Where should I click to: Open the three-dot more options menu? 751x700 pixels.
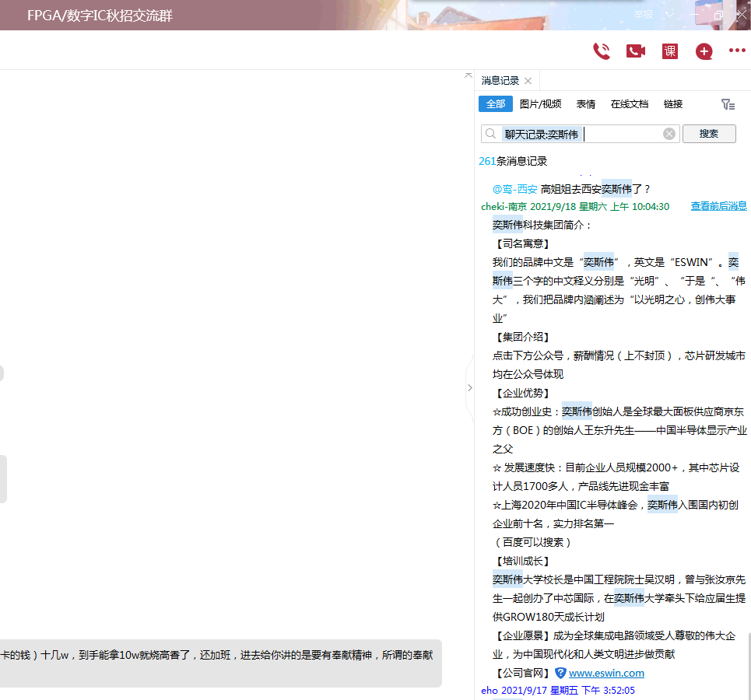pyautogui.click(x=737, y=51)
